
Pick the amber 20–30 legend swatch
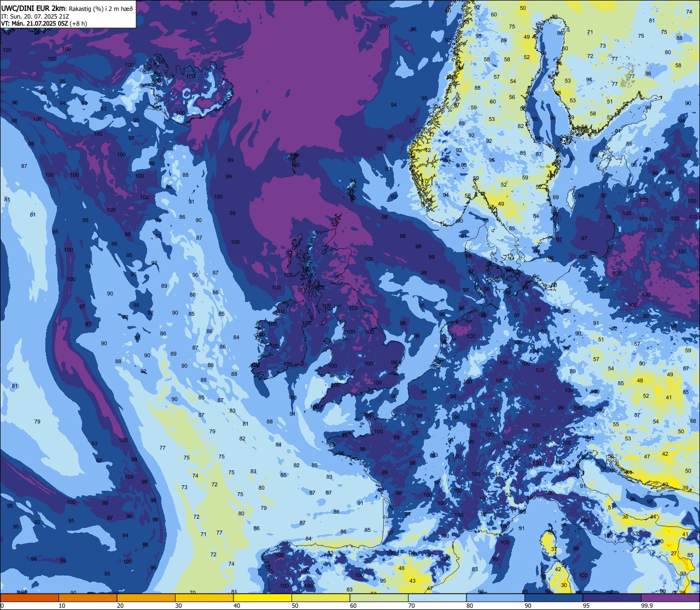click(146, 597)
